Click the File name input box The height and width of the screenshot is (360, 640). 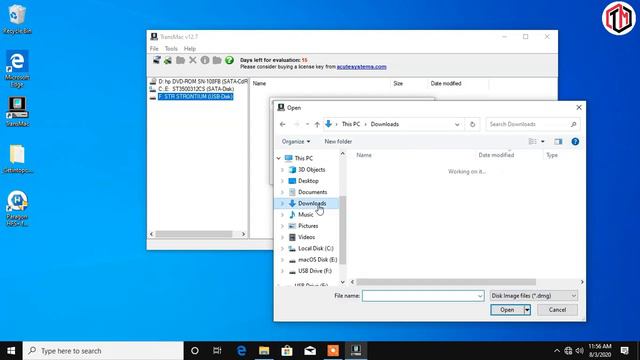423,296
